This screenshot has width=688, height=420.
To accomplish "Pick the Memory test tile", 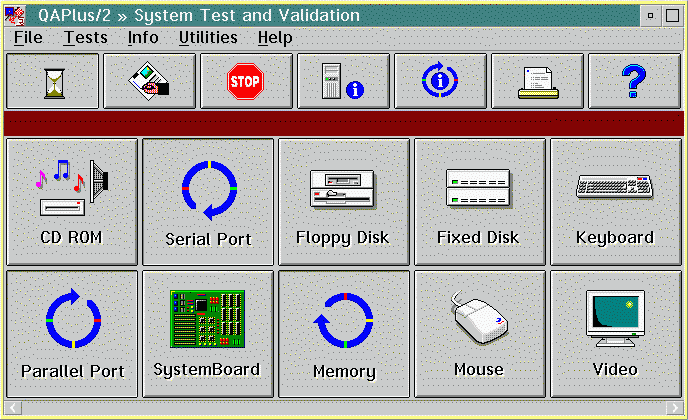I will tap(343, 333).
